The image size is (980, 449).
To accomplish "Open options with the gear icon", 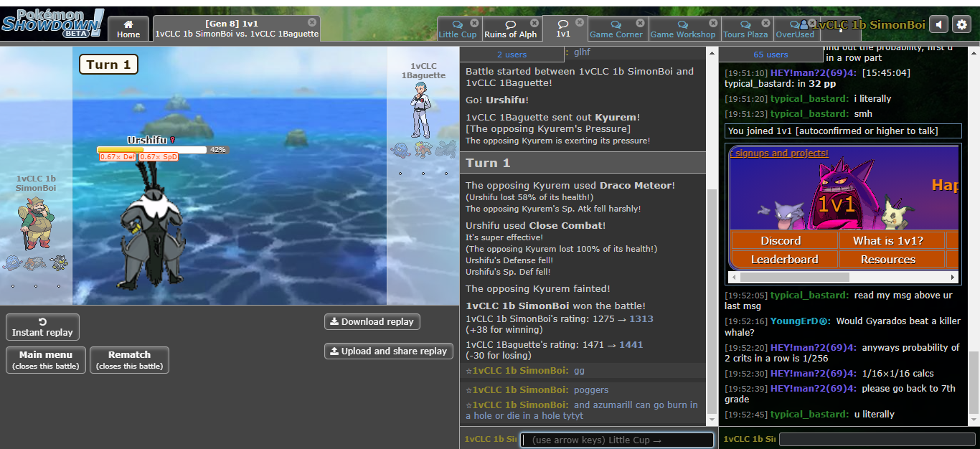I will 962,24.
